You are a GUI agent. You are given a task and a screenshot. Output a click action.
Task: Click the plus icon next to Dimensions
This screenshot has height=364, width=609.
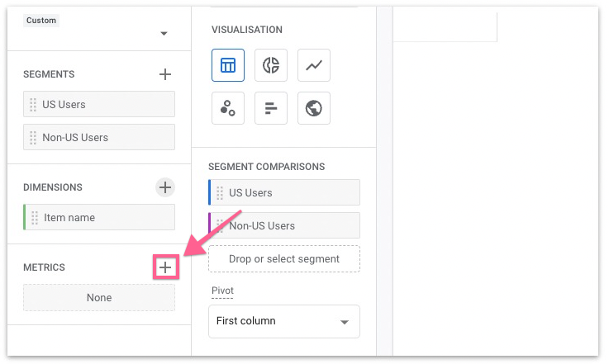(165, 187)
